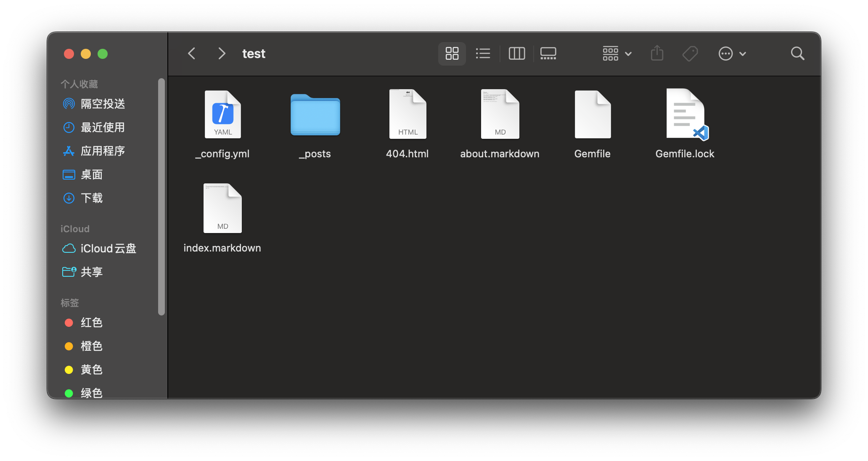Select the green tag dot 绿色
Screen dimensions: 868x461
coord(69,393)
